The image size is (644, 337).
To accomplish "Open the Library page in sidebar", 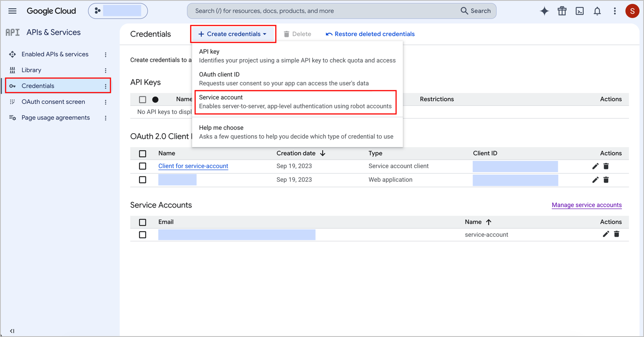I will (31, 70).
